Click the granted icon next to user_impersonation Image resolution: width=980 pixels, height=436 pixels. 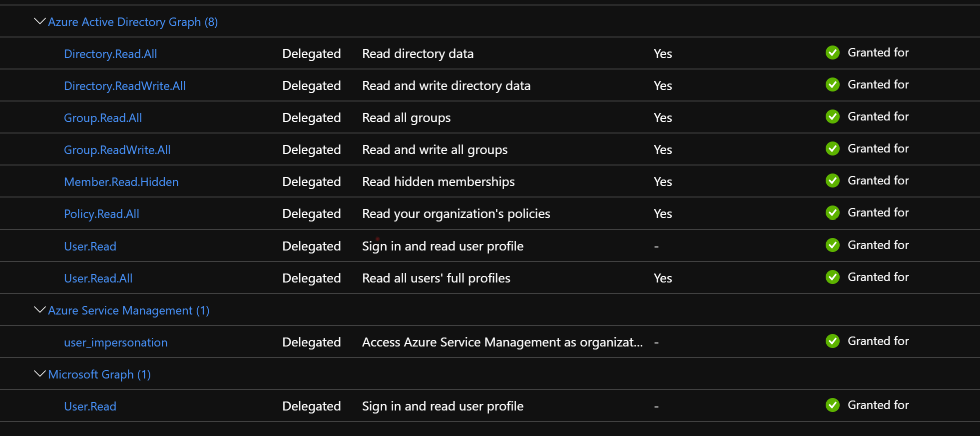coord(833,341)
